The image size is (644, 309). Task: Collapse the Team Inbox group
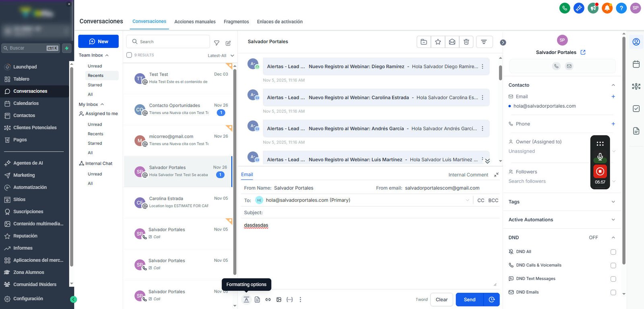107,55
